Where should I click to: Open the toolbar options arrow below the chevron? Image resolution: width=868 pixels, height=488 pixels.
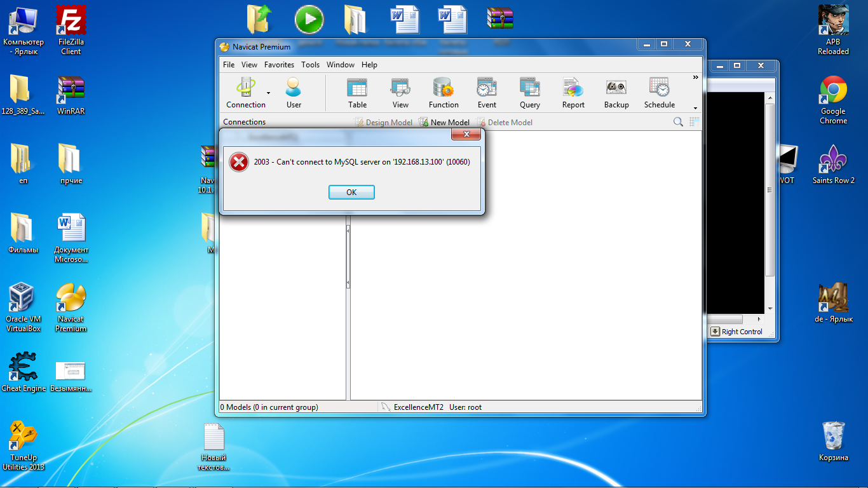point(696,108)
